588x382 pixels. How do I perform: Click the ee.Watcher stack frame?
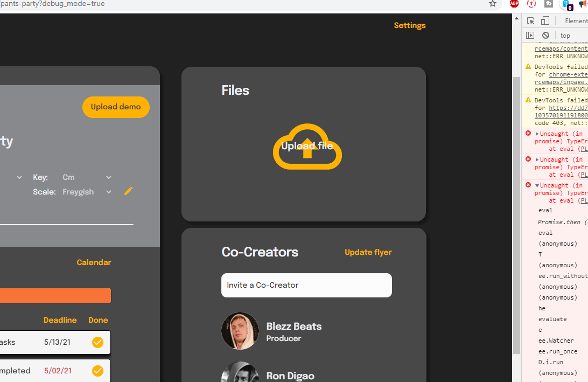[x=556, y=341]
